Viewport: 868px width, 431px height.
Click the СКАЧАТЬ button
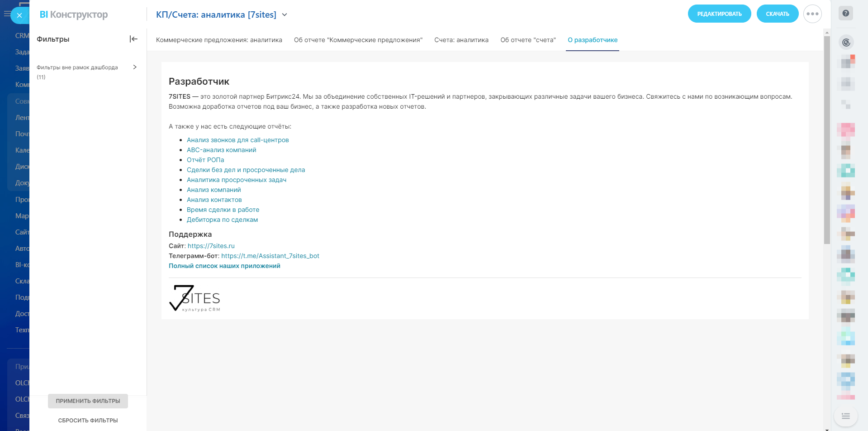(778, 14)
